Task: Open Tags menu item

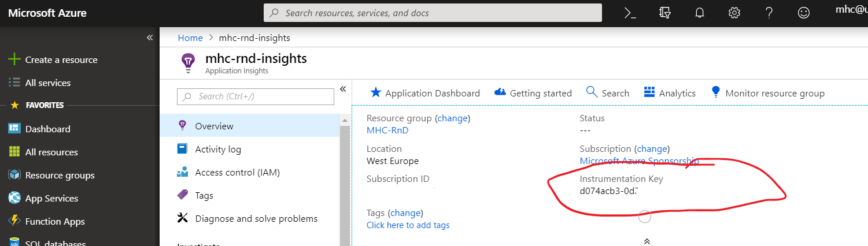Action: point(250,195)
